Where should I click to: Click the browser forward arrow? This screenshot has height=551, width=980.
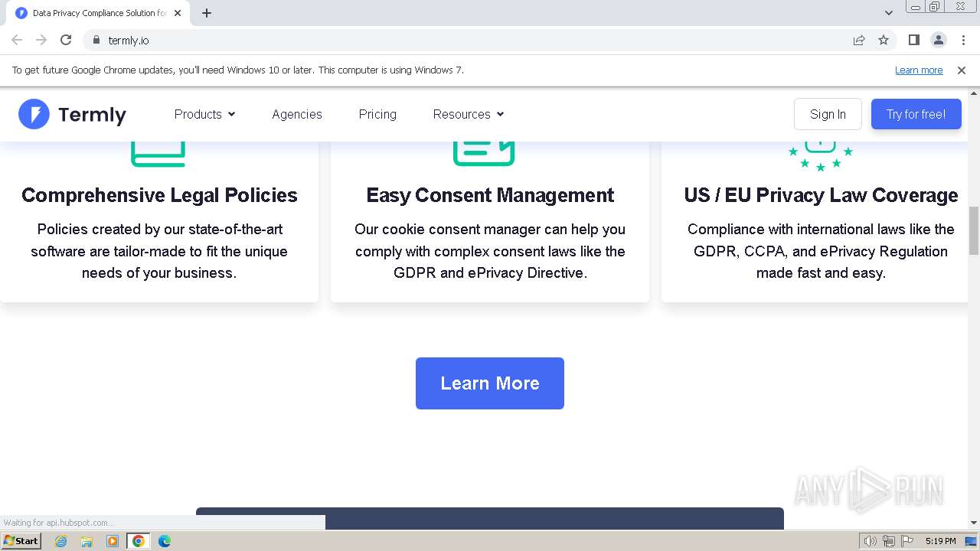(x=41, y=40)
